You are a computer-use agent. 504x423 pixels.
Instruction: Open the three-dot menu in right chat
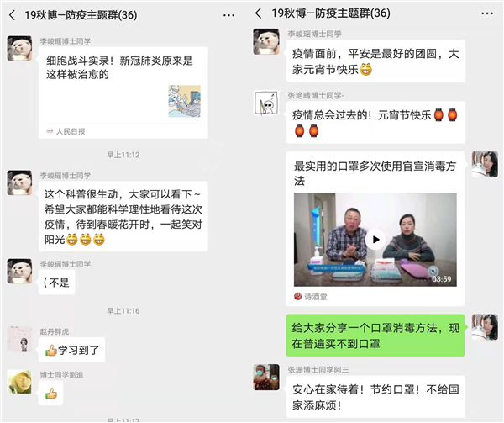[x=487, y=13]
